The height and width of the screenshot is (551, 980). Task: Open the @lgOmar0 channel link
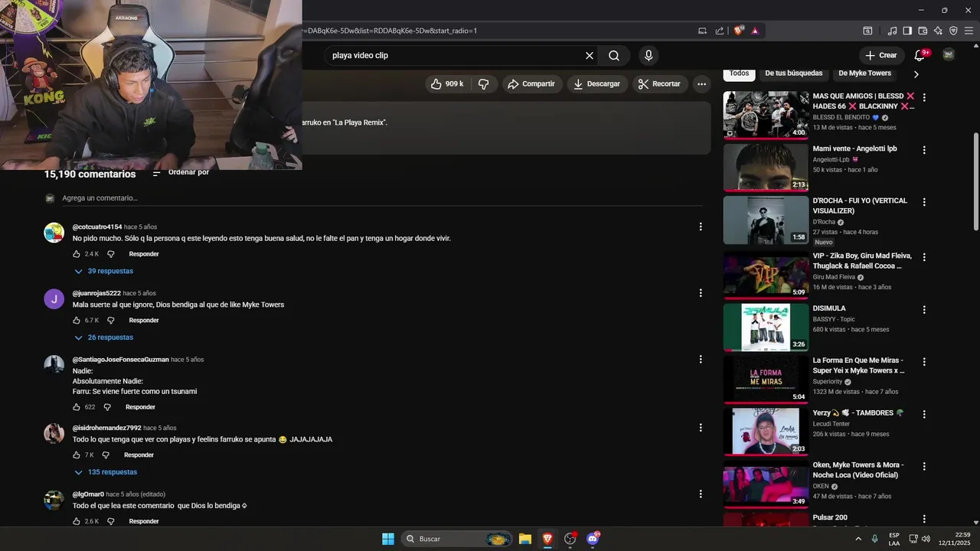click(x=88, y=494)
